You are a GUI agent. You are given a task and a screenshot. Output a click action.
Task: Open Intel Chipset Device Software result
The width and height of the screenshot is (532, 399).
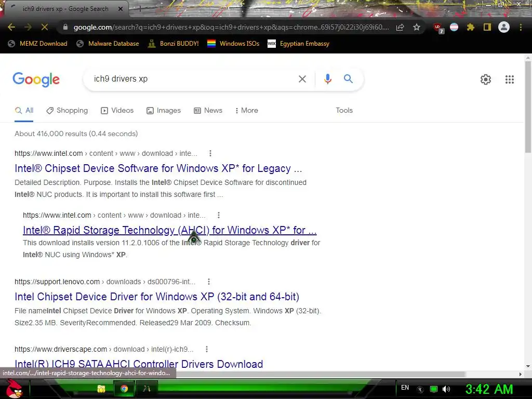[158, 168]
